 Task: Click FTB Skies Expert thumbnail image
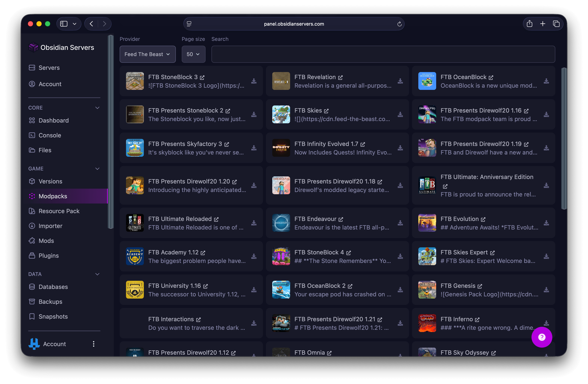(427, 256)
